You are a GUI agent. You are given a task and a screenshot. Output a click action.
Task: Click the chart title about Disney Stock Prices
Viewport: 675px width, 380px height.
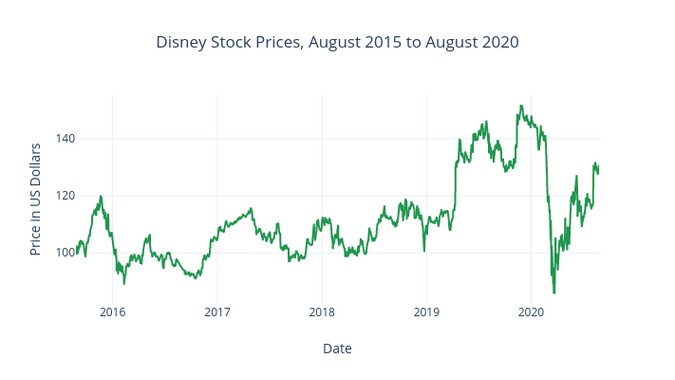[337, 42]
